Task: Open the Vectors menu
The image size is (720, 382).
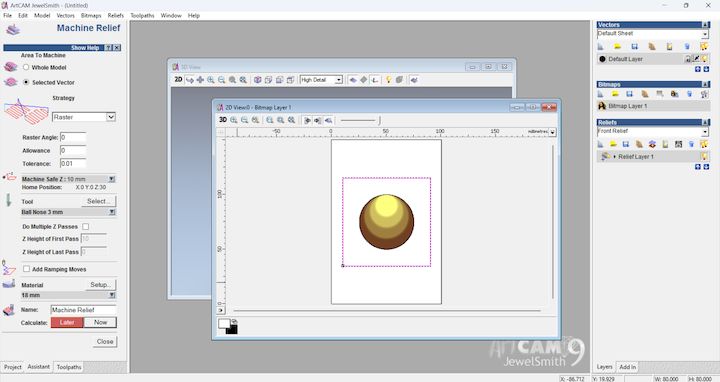Action: pos(66,15)
